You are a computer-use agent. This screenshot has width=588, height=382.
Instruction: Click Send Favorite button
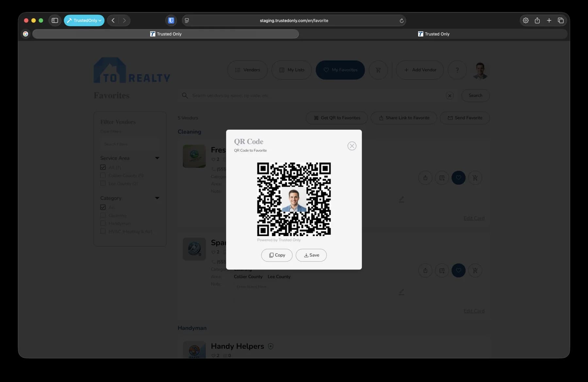(x=465, y=118)
